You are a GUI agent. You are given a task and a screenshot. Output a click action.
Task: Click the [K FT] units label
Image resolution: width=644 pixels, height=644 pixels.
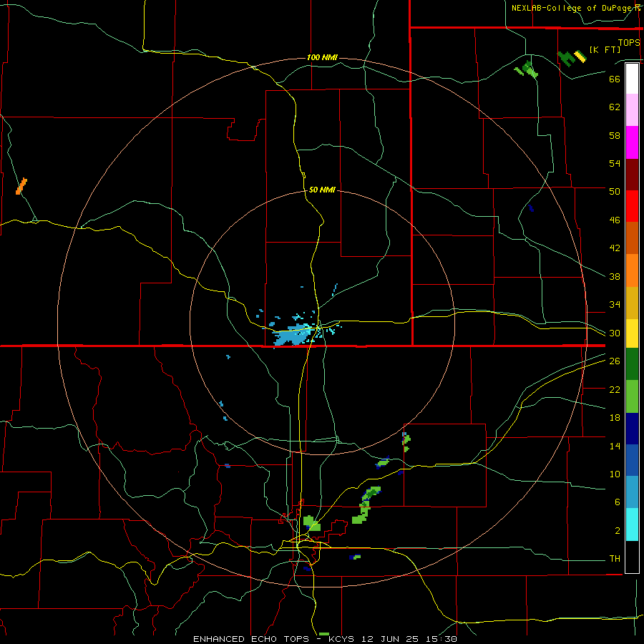[605, 50]
